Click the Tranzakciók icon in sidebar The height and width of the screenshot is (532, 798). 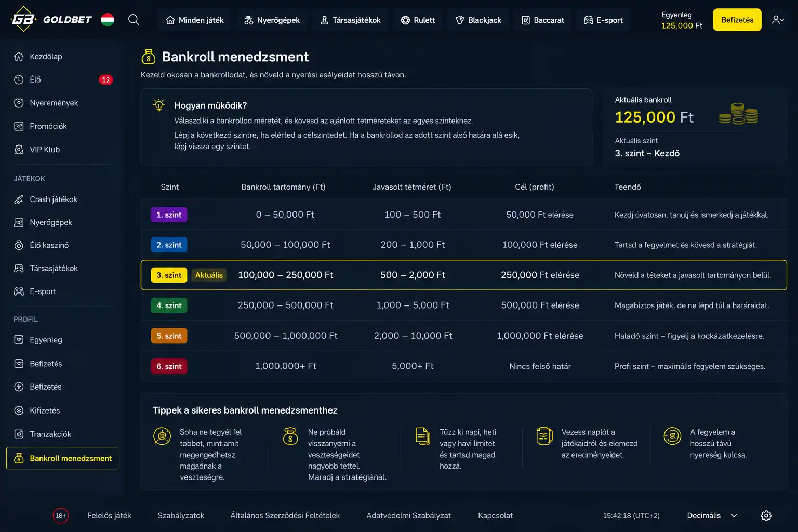pos(19,434)
